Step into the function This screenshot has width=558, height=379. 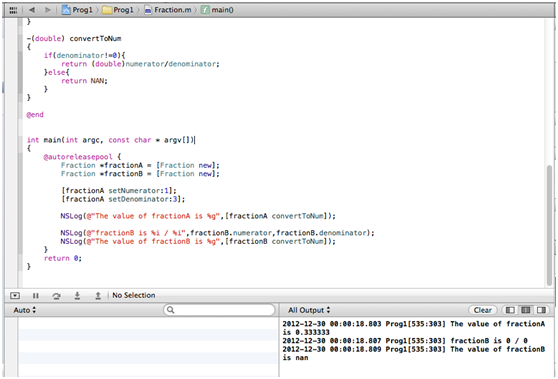click(77, 295)
